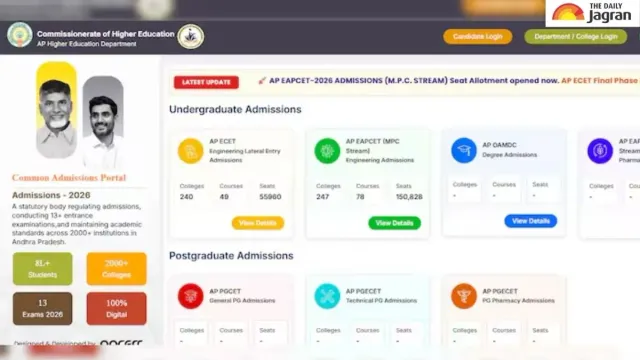Click the AP ECET Engineering Lateral Entry title
This screenshot has width=640, height=360.
245,151
